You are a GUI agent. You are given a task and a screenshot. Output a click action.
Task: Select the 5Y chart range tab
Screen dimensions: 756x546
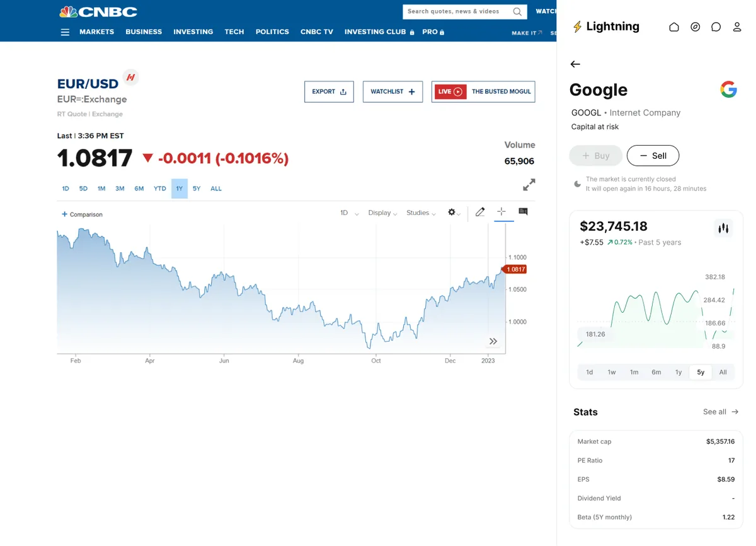[197, 189]
